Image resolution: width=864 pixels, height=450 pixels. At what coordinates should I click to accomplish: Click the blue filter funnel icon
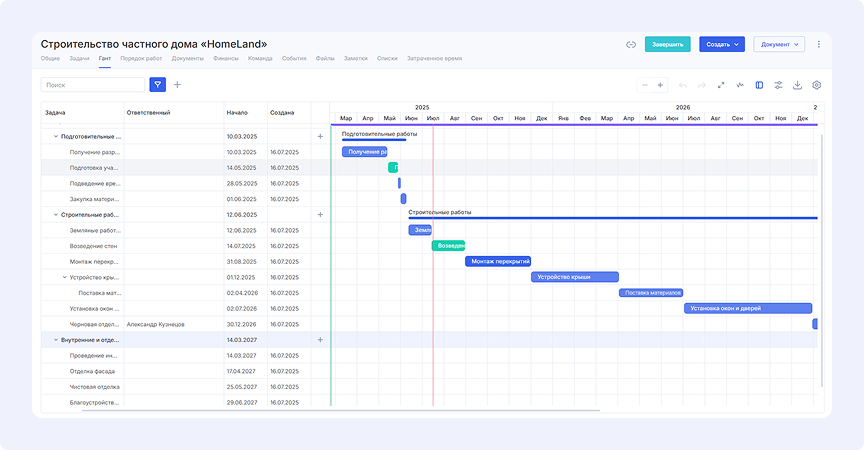point(157,85)
